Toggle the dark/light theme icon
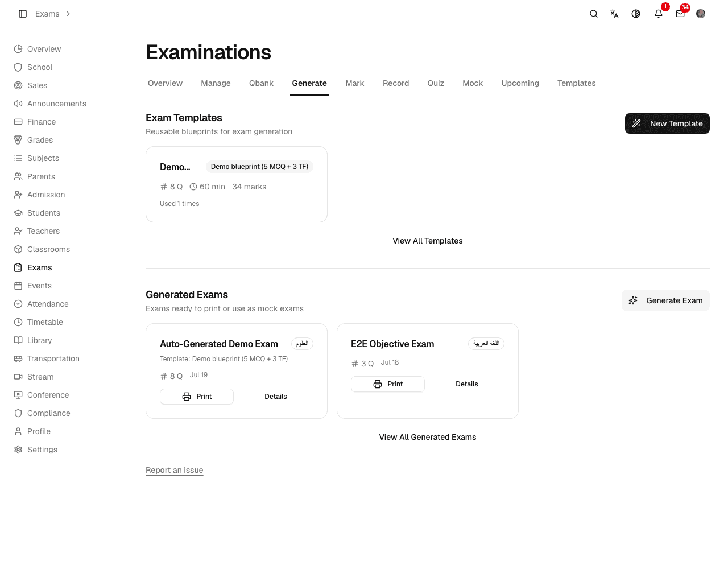The height and width of the screenshot is (569, 728). [636, 14]
